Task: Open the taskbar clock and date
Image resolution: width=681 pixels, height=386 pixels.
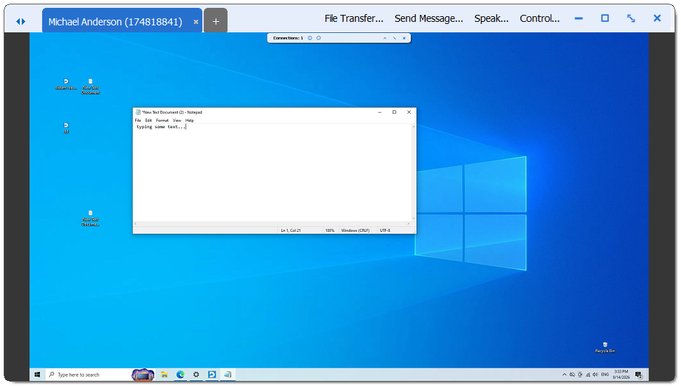Action: (x=621, y=374)
